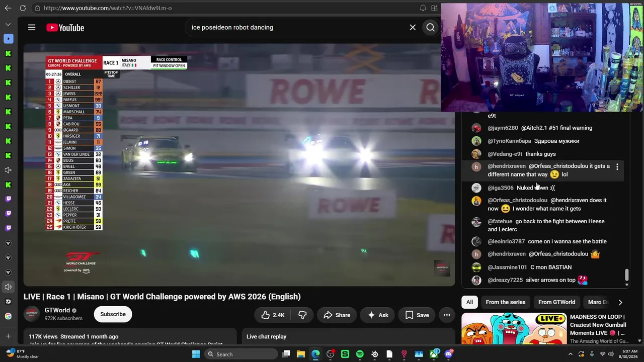Run the YouTube search magnifier button
Viewport: 644px width, 362px height.
[430, 28]
